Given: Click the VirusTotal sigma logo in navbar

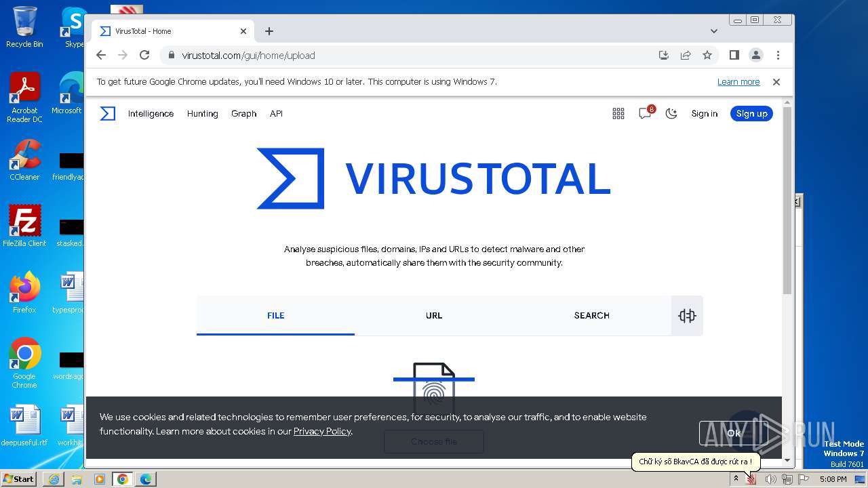Looking at the screenshot, I should pyautogui.click(x=108, y=114).
